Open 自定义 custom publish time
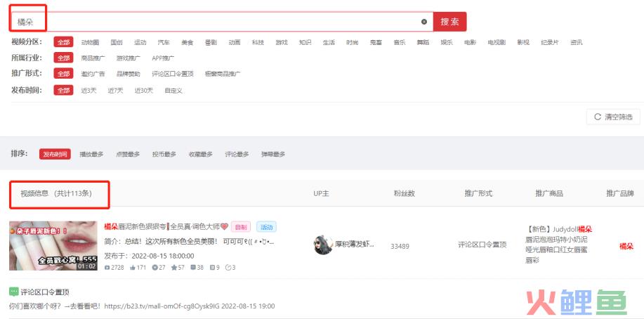644x319 pixels. coord(173,91)
